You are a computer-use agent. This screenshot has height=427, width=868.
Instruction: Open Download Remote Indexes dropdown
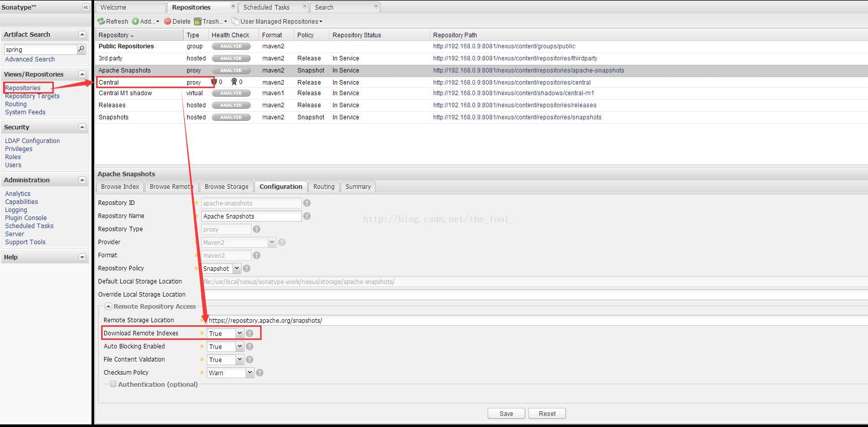click(240, 333)
